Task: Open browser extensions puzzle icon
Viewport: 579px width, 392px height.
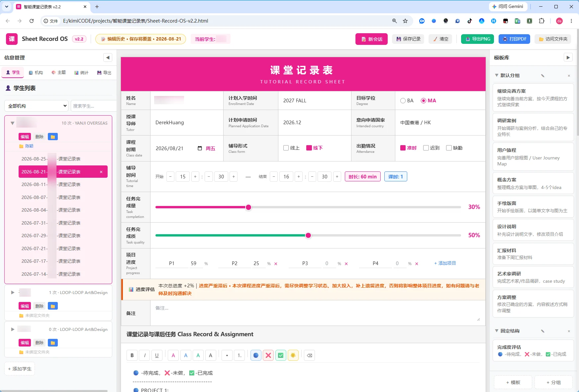Action: (x=541, y=21)
